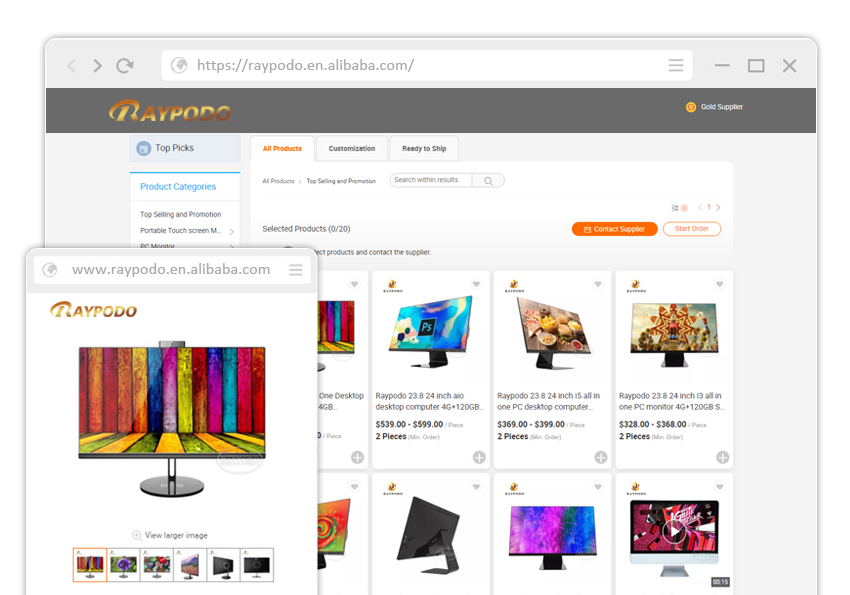Click All Products breadcrumb link

[278, 181]
